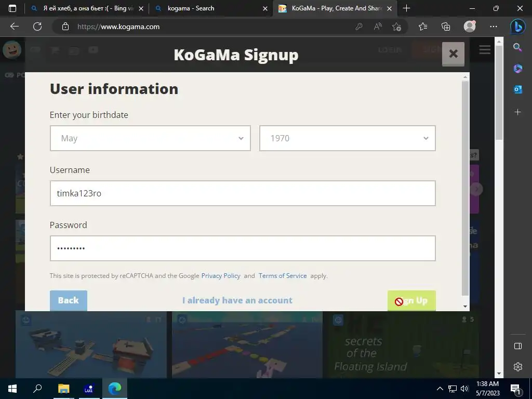Open File Explorer from the taskbar
This screenshot has width=532, height=399.
63,389
